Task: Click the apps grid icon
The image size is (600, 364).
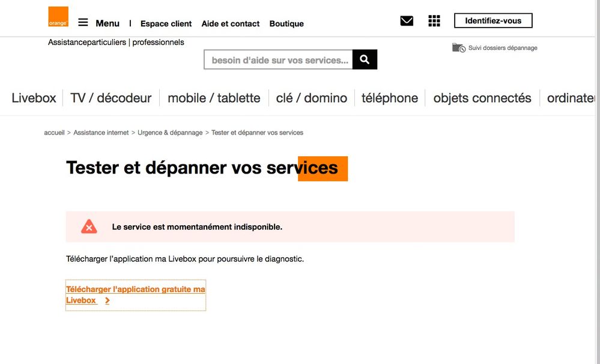Action: tap(434, 20)
